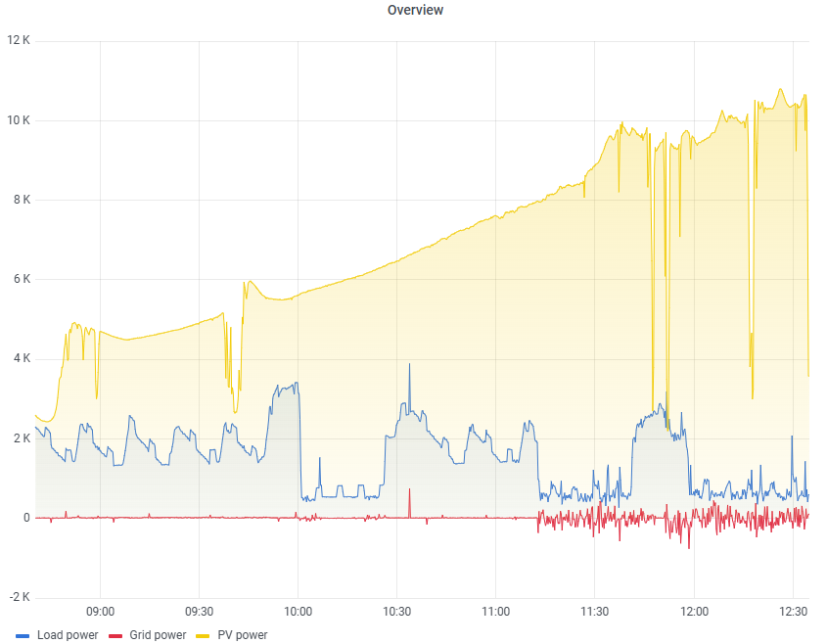Click the 12:30 time axis label
The width and height of the screenshot is (827, 644).
coord(793,612)
